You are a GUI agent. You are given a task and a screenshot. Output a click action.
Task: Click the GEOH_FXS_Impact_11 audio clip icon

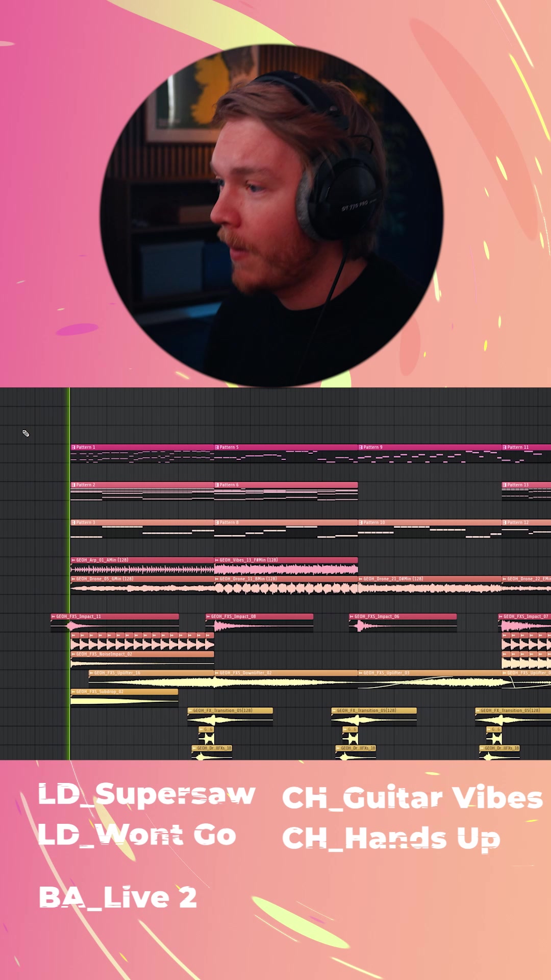click(54, 617)
